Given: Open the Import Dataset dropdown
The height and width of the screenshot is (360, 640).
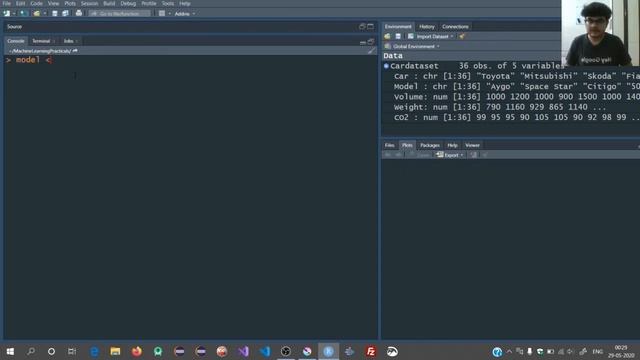Looking at the screenshot, I should (x=431, y=36).
